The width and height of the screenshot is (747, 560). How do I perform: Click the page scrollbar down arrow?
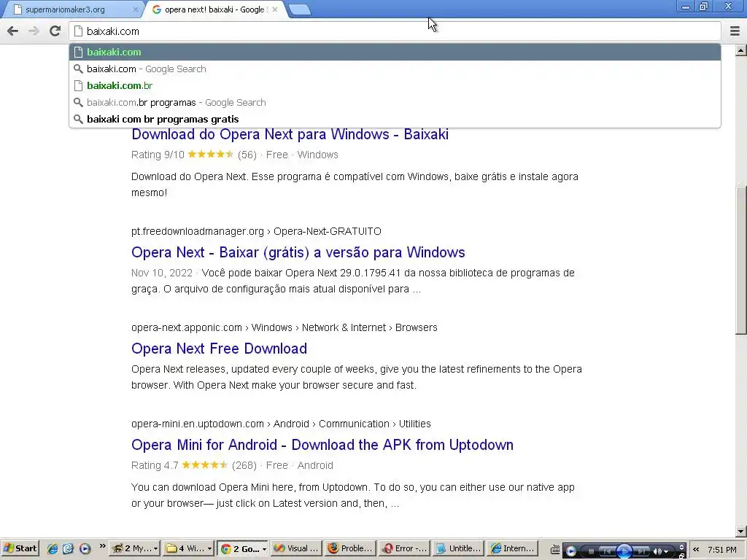tap(741, 532)
